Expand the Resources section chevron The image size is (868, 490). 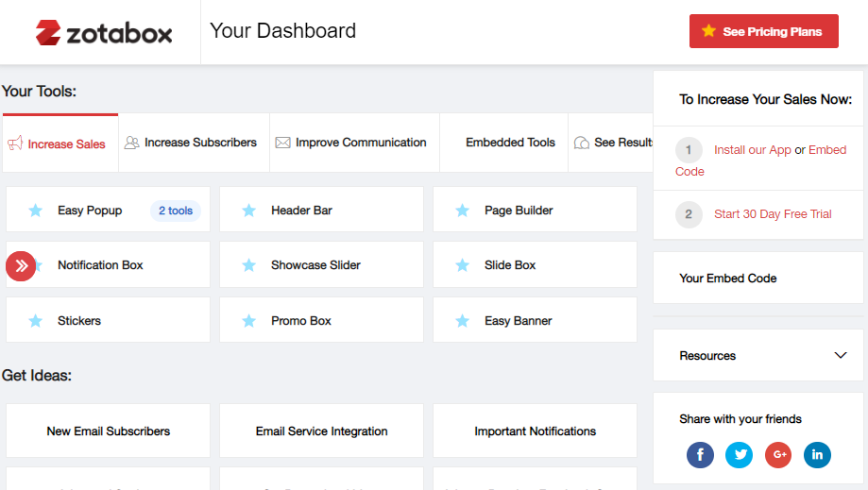pyautogui.click(x=841, y=355)
